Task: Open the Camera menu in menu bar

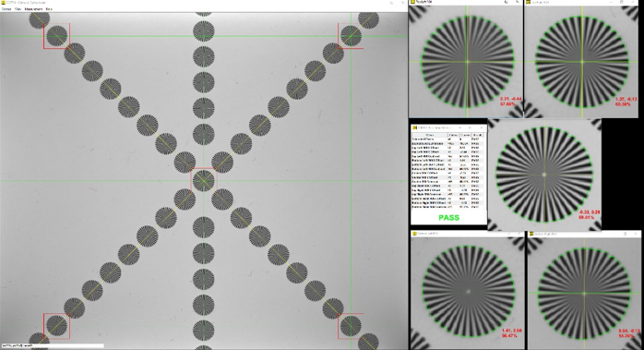Action: [x=6, y=8]
